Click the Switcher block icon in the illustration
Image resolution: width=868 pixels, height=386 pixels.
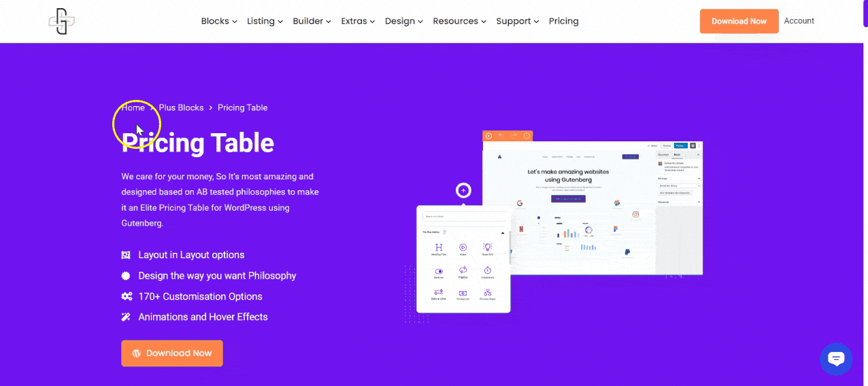pos(439,271)
